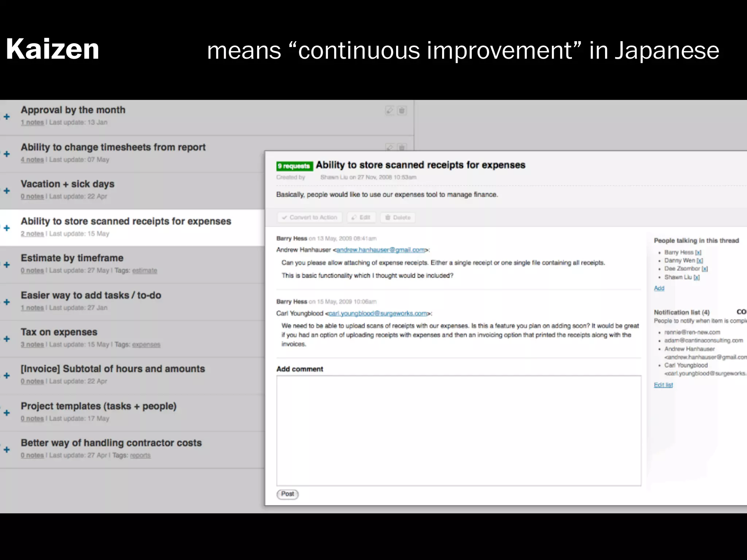The width and height of the screenshot is (747, 560).
Task: Expand the 'Vacation + sick days' plus icon
Action: point(7,191)
